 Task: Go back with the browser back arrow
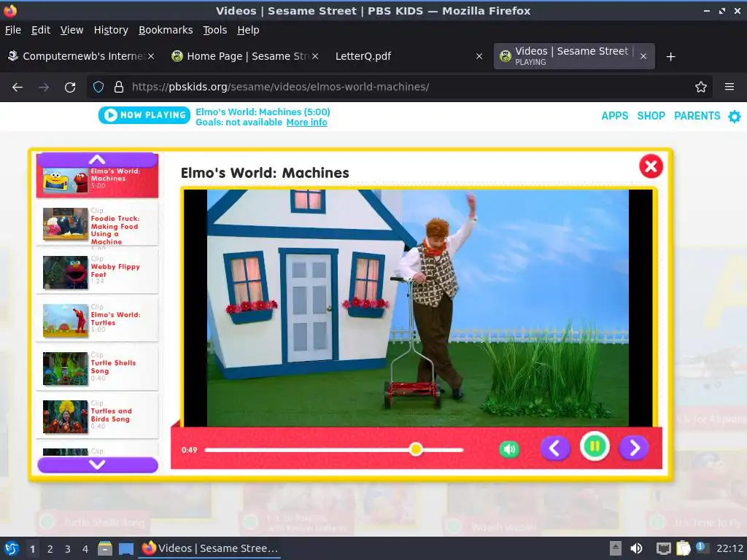pos(18,87)
